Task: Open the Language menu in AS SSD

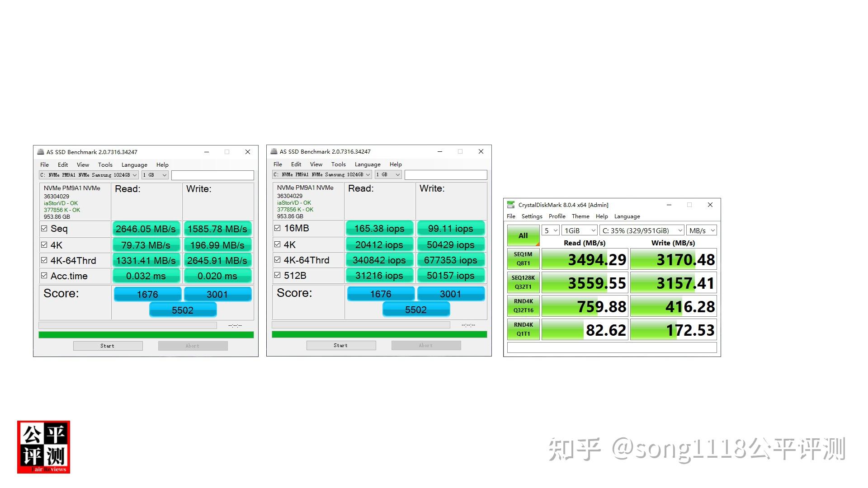Action: pyautogui.click(x=134, y=164)
